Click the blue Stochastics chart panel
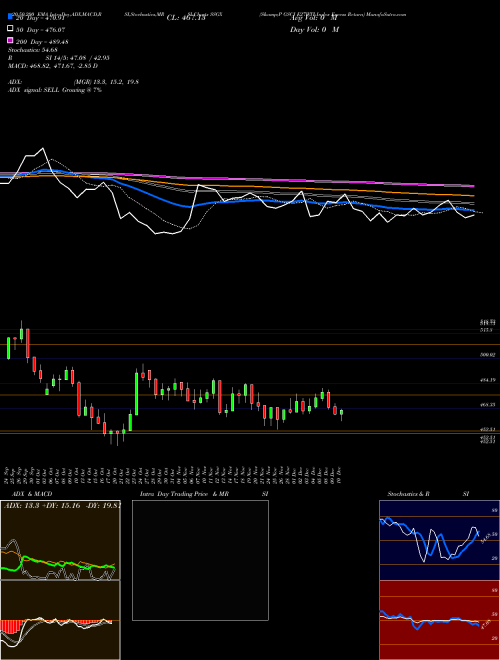The width and height of the screenshot is (500, 660). [439, 540]
